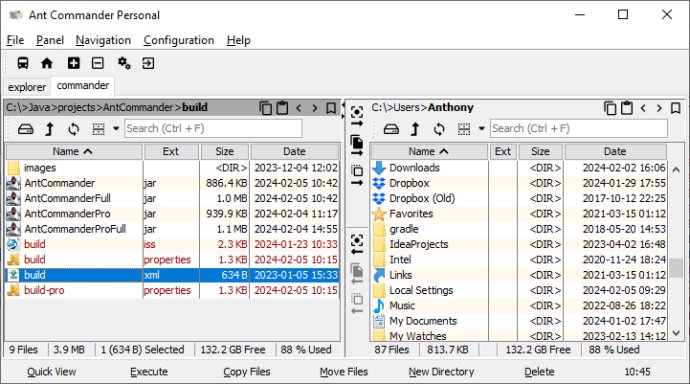Viewport: 690px width, 384px height.
Task: Open selection dropdown arrow in left panel
Action: coord(116,129)
